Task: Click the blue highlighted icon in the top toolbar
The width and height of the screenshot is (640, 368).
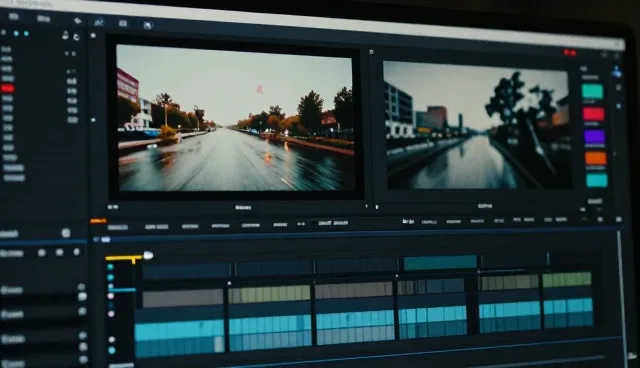Action: click(99, 22)
